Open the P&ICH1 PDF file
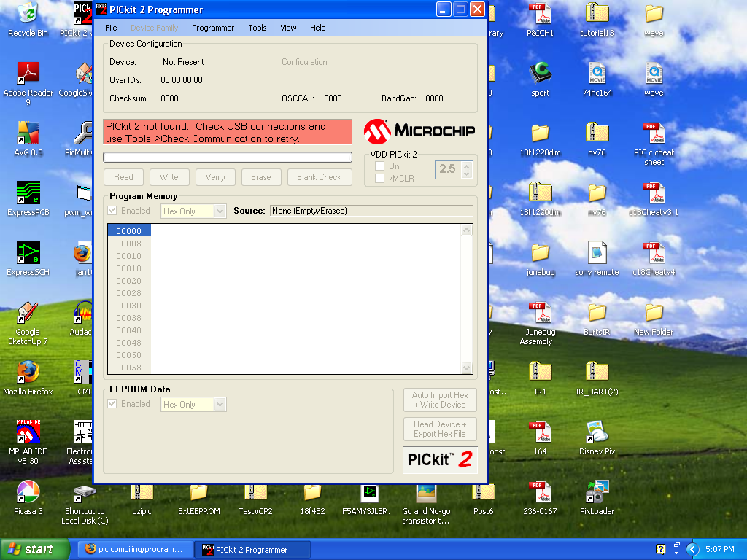The height and width of the screenshot is (560, 747). pos(540,20)
